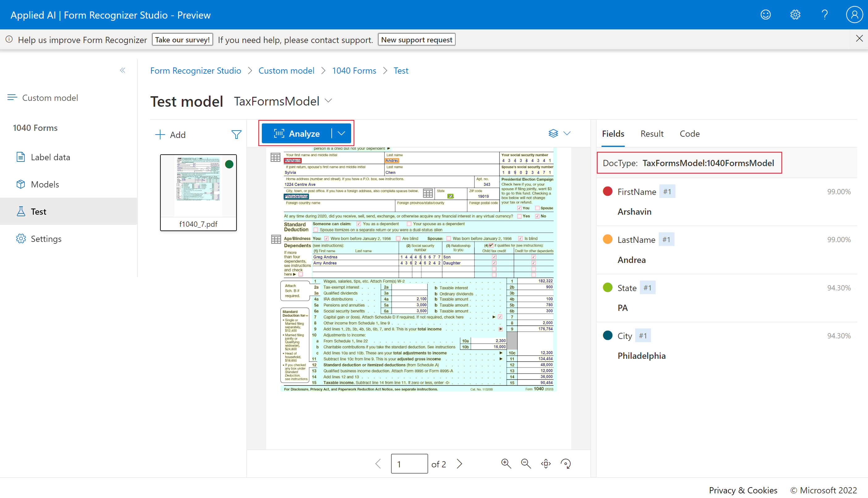Select f1040_7.pdf thumbnail
The width and height of the screenshot is (868, 498).
coord(198,193)
